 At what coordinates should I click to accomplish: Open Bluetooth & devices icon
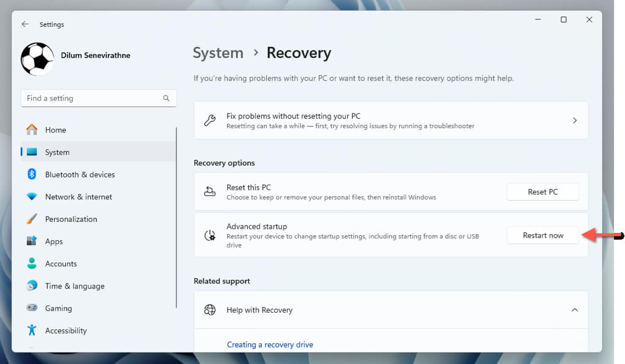32,174
